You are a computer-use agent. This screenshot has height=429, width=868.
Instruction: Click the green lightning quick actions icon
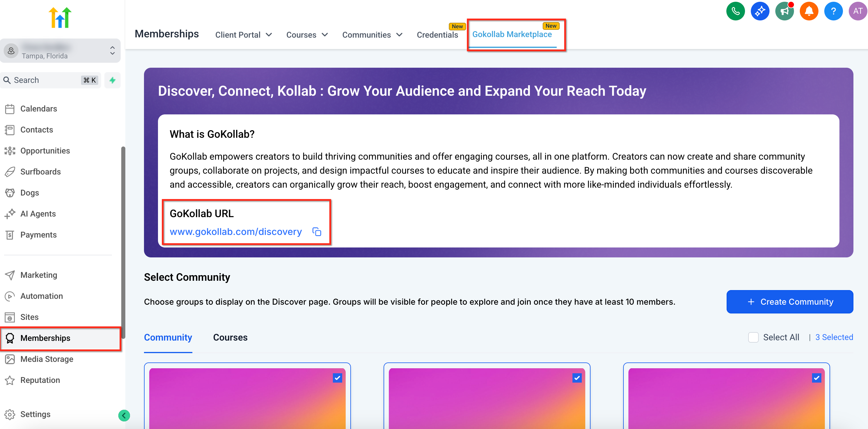113,80
